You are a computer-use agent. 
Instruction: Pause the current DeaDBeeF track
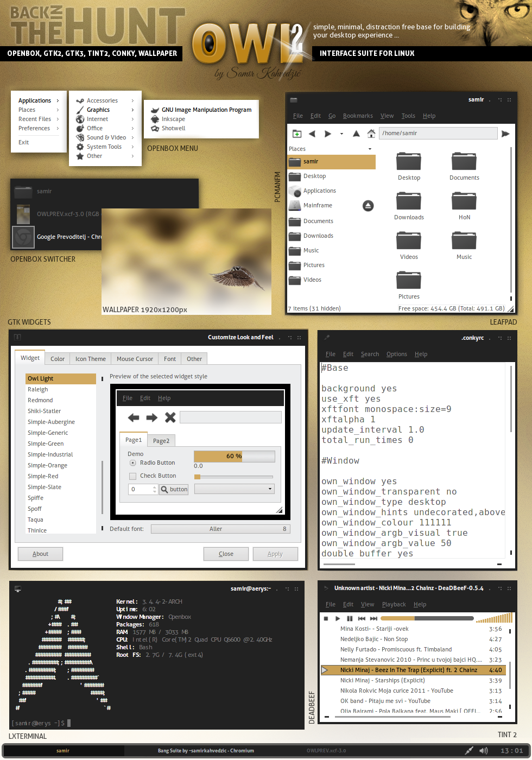coord(350,618)
